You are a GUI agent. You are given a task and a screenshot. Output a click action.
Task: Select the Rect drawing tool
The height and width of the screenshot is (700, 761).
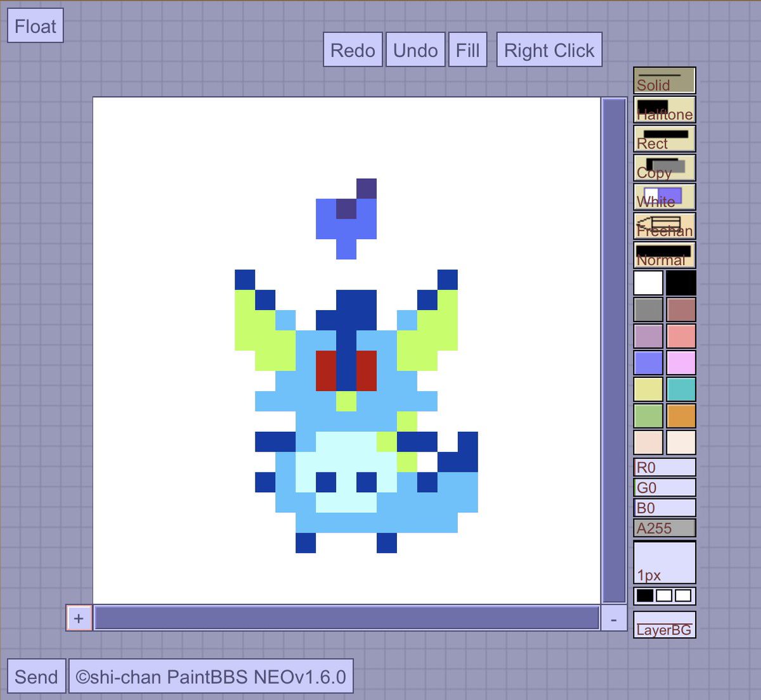click(x=664, y=138)
